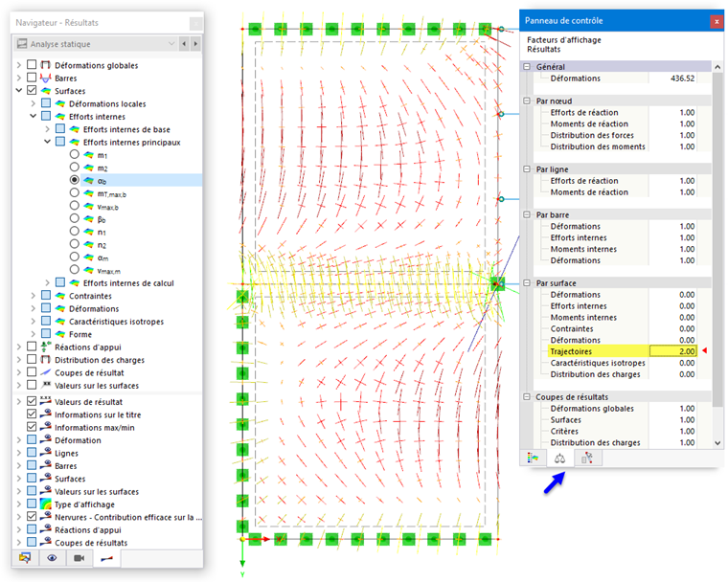
Task: Select the m1 radio button
Action: coord(75,154)
